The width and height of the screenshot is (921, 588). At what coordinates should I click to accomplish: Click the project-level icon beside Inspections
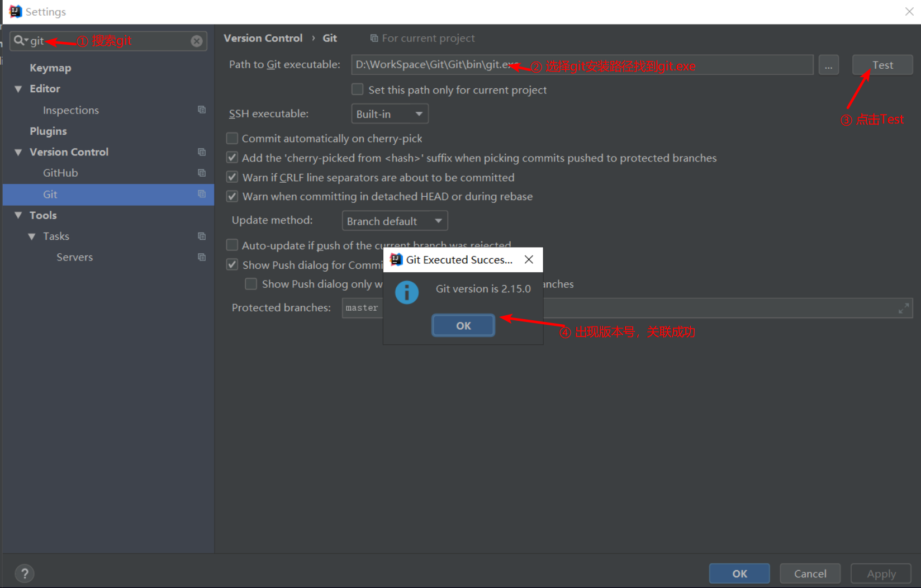tap(201, 110)
